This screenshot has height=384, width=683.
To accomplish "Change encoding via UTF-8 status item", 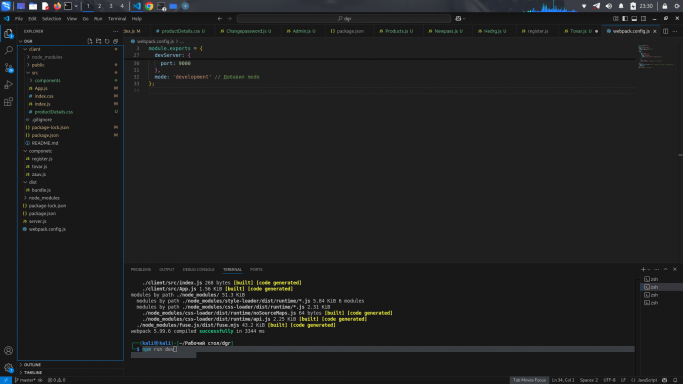I will (x=609, y=380).
